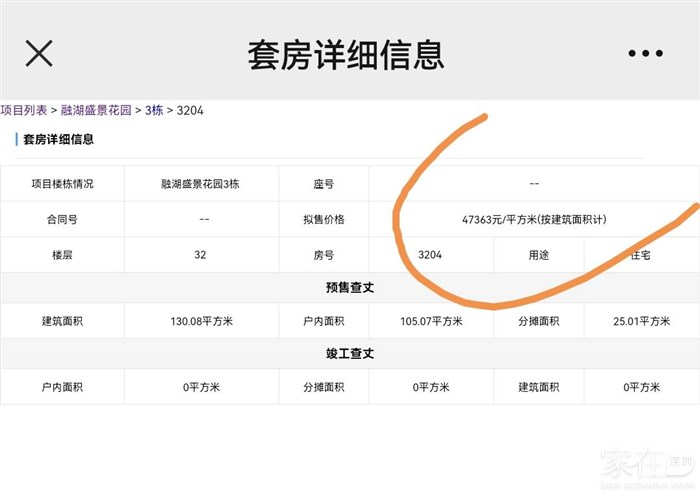This screenshot has height=492, width=700.
Task: Click the 套房详细信息 page title
Action: pos(345,54)
